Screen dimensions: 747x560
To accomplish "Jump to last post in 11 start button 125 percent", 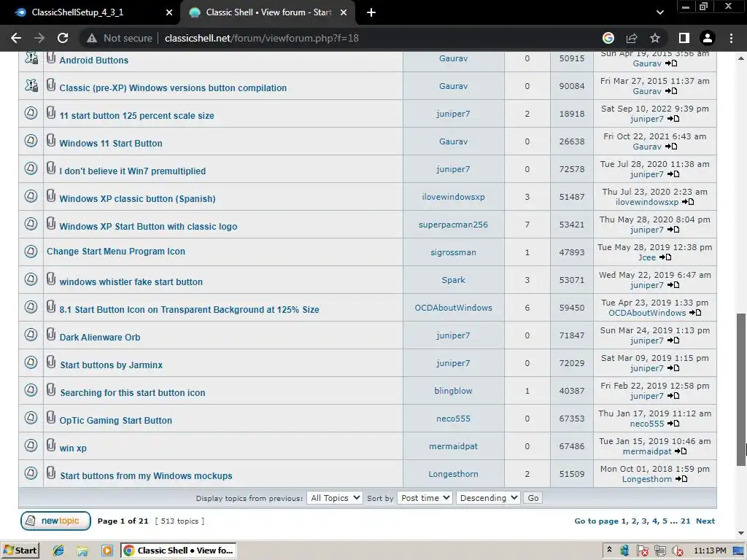I will click(673, 119).
